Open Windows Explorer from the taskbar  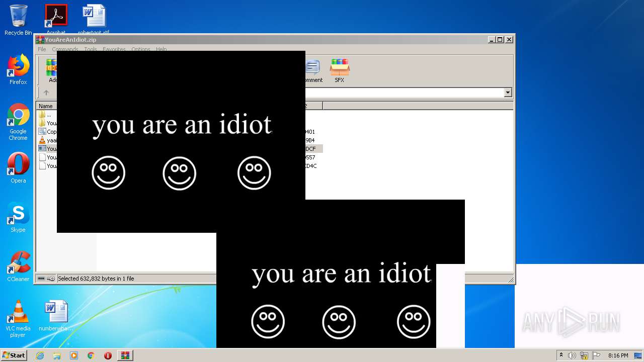57,355
